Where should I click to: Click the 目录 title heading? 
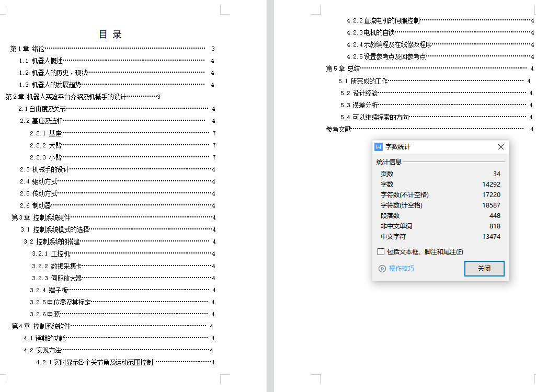(110, 34)
